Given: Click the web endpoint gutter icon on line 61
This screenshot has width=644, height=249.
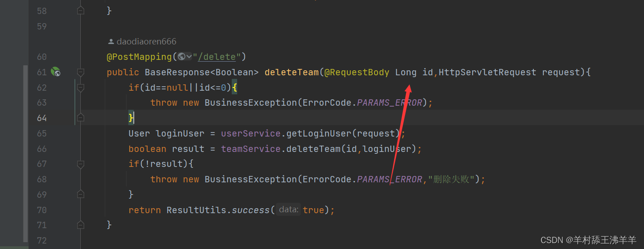Looking at the screenshot, I should (56, 72).
